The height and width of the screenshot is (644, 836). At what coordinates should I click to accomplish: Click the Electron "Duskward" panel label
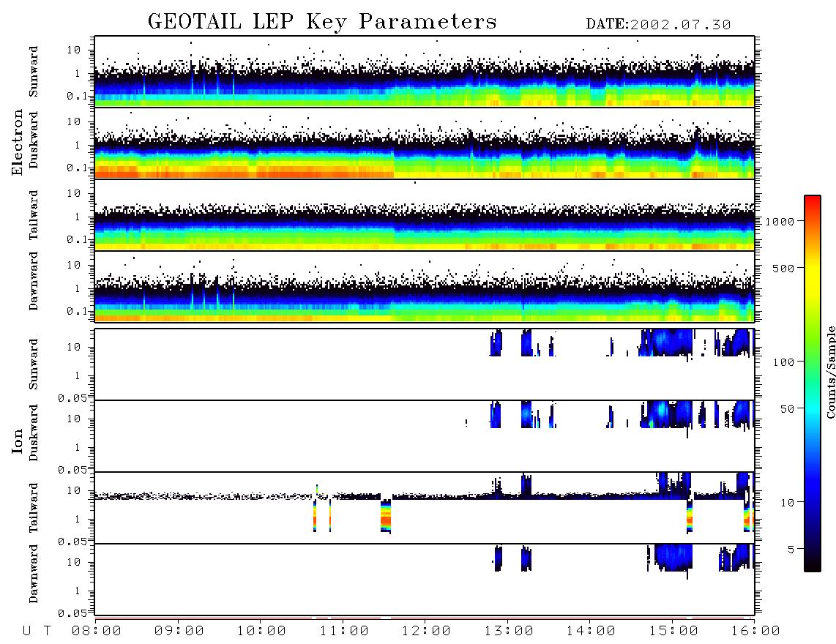point(34,141)
